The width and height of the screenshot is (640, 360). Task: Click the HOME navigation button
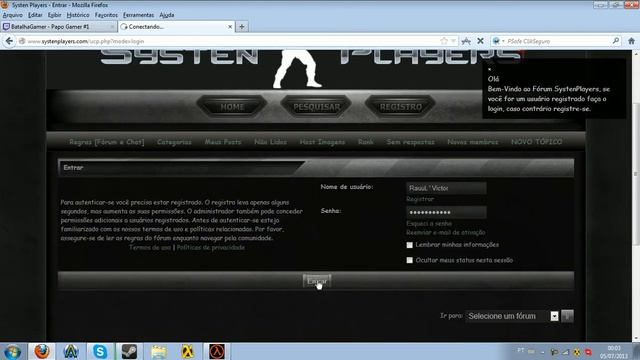click(x=232, y=107)
